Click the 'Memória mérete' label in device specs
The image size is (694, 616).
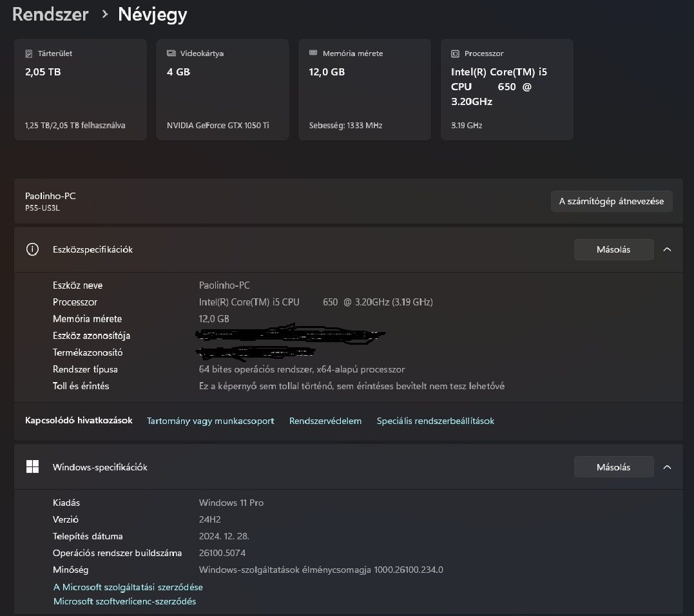pos(87,318)
